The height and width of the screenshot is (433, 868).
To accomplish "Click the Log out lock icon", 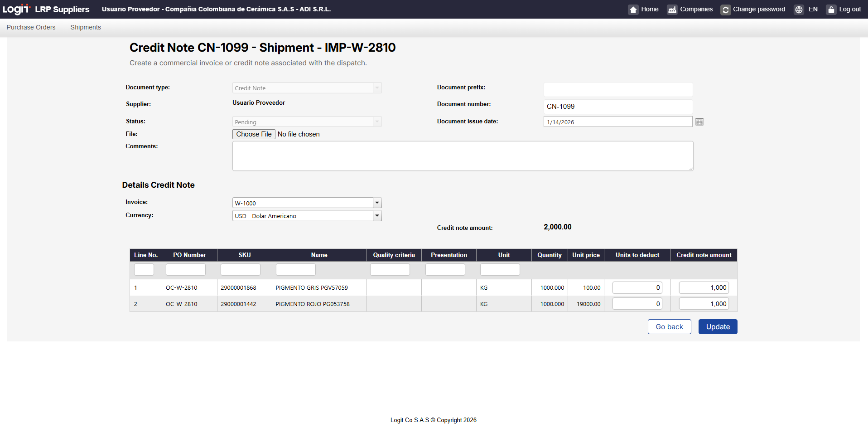I will pos(831,10).
